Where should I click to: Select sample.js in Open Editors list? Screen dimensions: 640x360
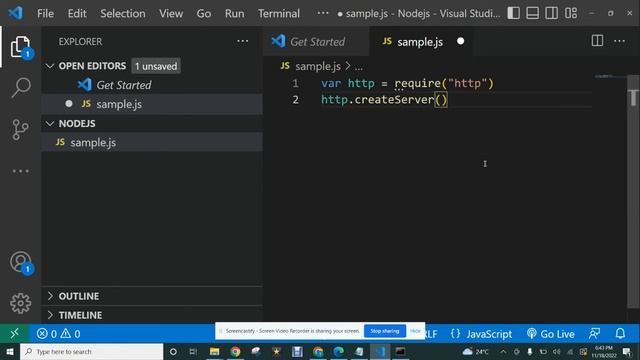(152, 104)
